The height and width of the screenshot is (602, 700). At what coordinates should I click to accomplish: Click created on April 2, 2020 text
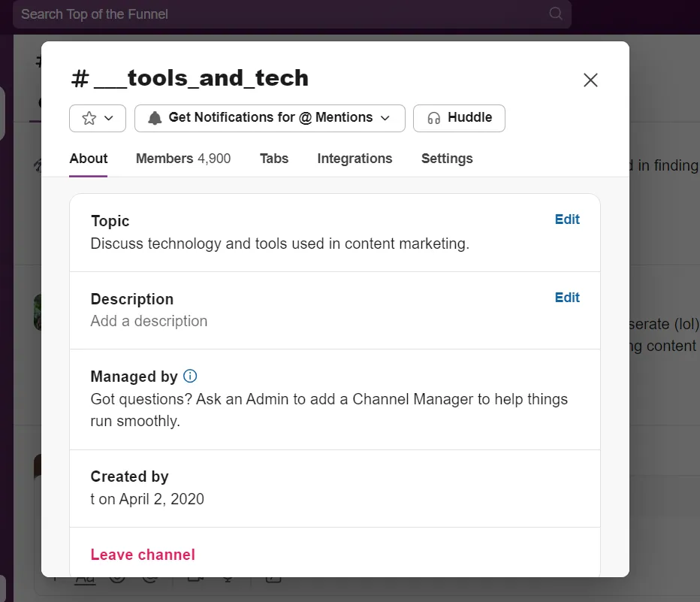[147, 499]
